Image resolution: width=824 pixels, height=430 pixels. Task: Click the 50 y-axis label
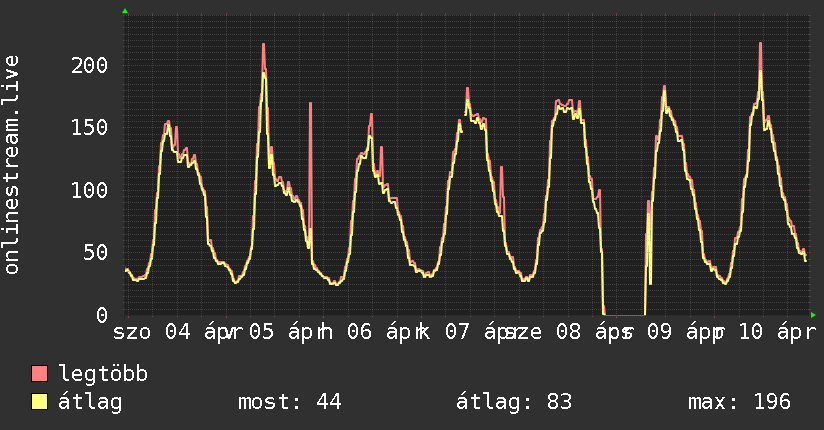point(96,252)
